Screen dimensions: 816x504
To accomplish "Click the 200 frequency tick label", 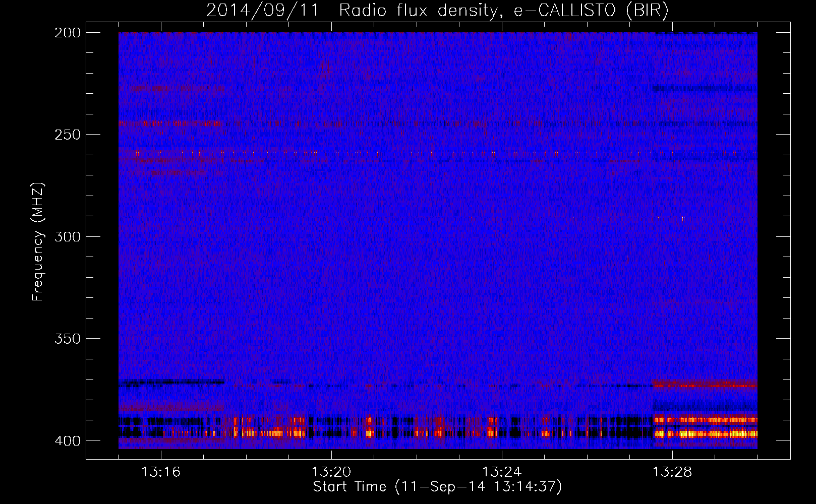I will point(68,33).
